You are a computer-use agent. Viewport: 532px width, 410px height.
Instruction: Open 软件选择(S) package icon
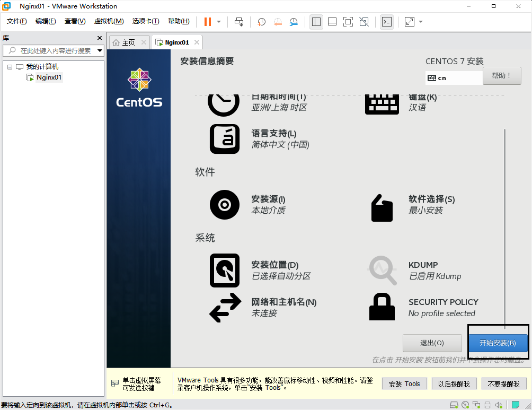382,208
